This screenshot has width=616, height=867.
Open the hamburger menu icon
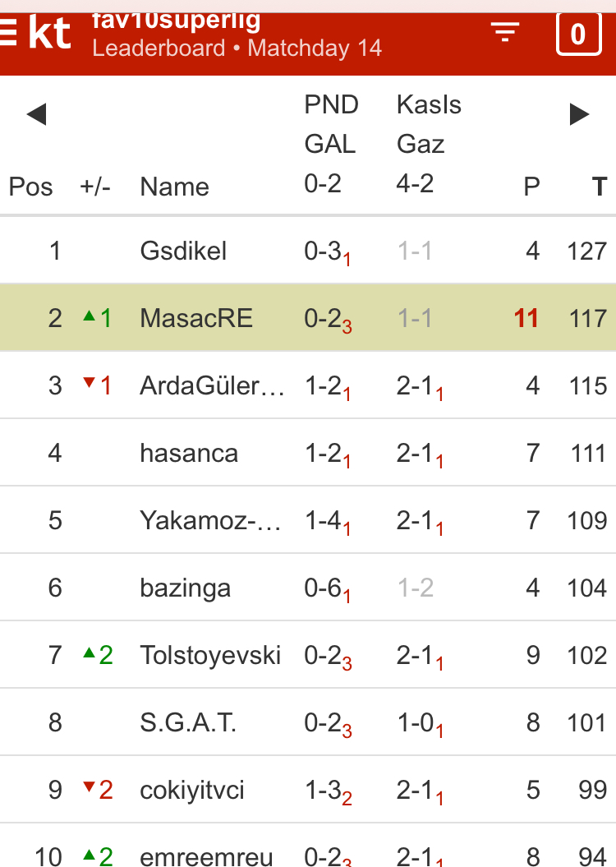8,33
